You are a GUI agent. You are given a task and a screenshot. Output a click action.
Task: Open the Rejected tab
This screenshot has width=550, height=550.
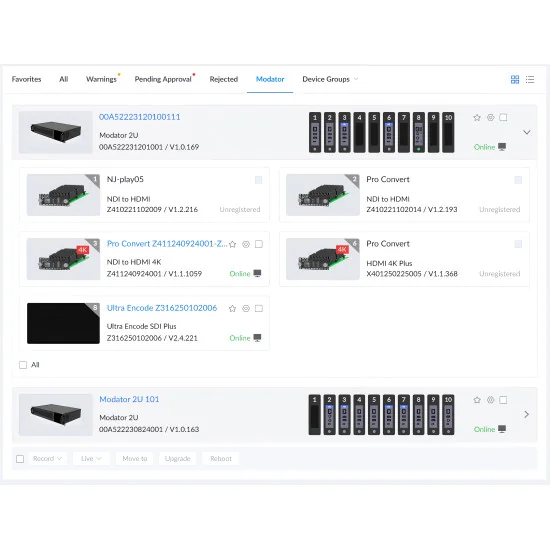pos(224,79)
